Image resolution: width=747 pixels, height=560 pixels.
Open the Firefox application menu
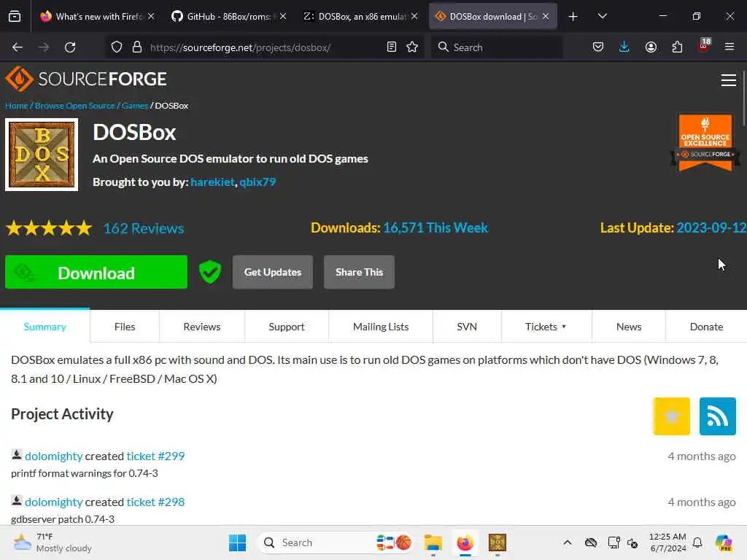[x=729, y=47]
